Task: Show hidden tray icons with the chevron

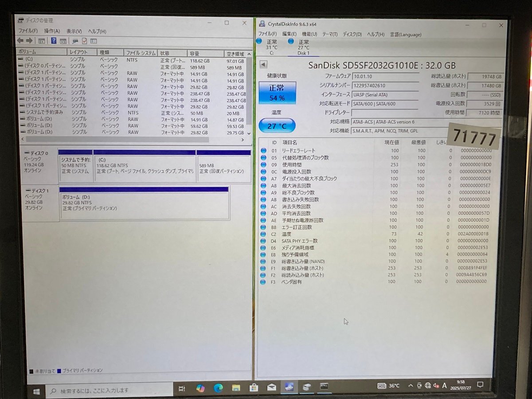Action: pos(411,386)
